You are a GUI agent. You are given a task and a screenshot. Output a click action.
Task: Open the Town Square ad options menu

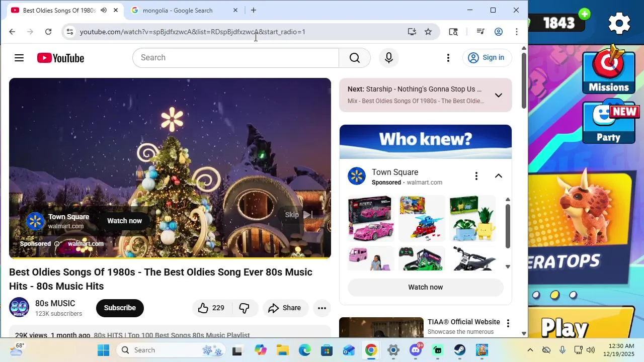(476, 176)
